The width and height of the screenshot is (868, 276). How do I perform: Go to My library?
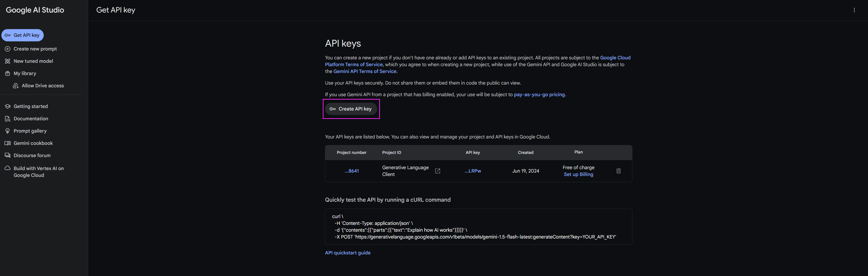click(25, 73)
